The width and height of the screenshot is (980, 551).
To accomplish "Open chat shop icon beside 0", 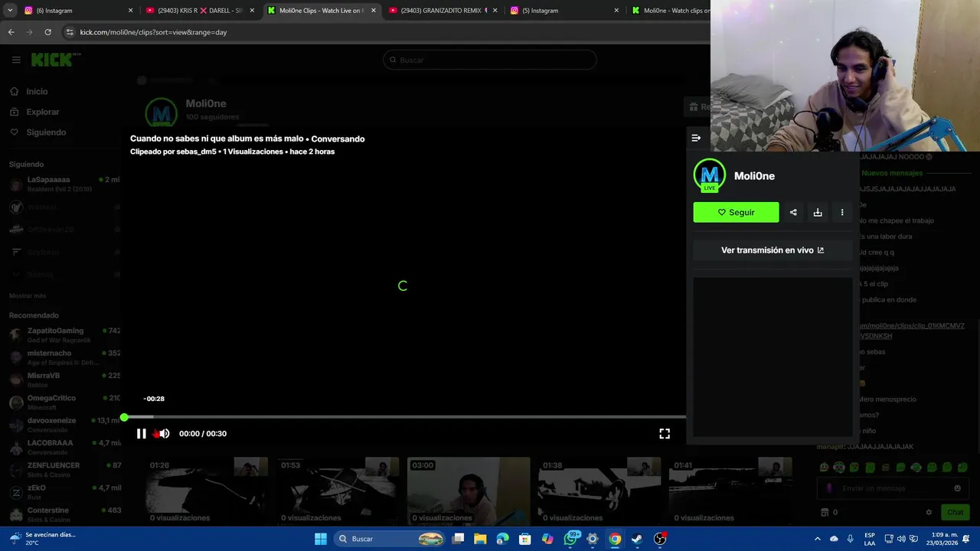I will (x=825, y=512).
